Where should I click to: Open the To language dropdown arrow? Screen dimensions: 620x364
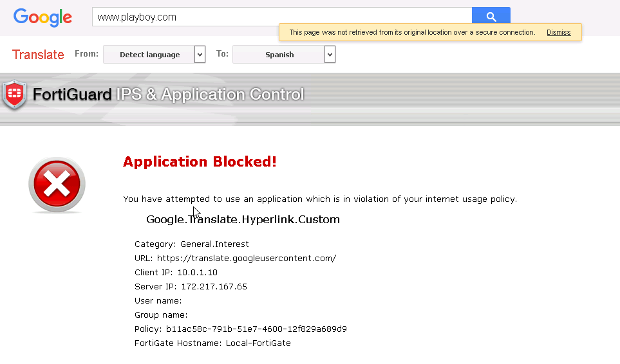click(330, 55)
